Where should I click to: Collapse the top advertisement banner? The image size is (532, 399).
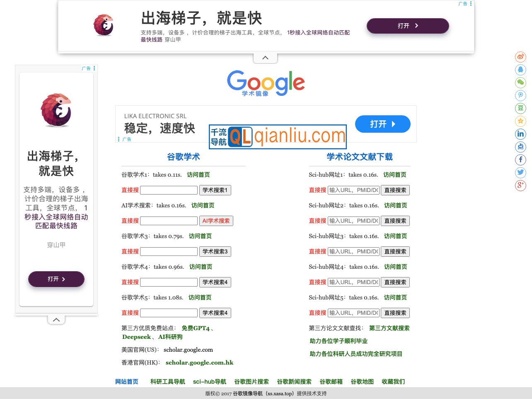[265, 57]
